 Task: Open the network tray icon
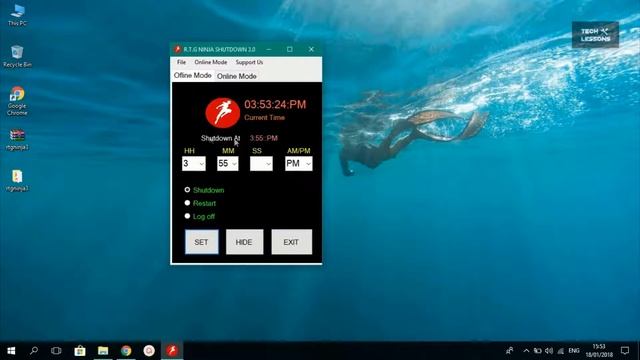tap(561, 351)
